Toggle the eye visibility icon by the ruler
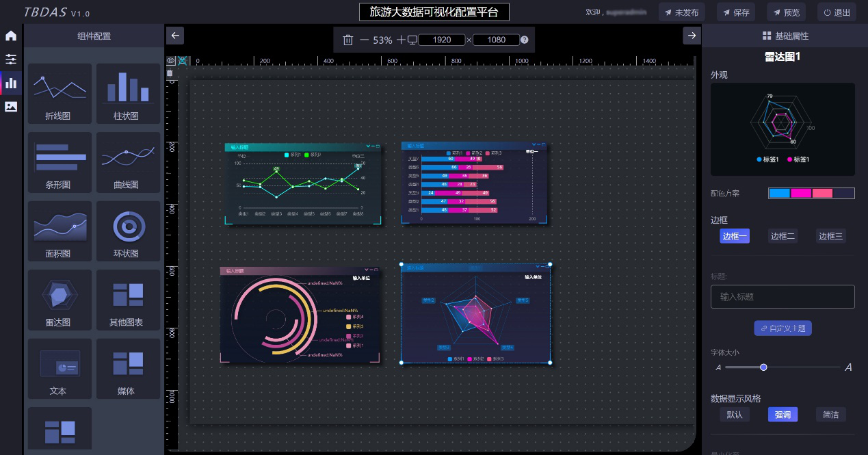868x455 pixels. 170,60
